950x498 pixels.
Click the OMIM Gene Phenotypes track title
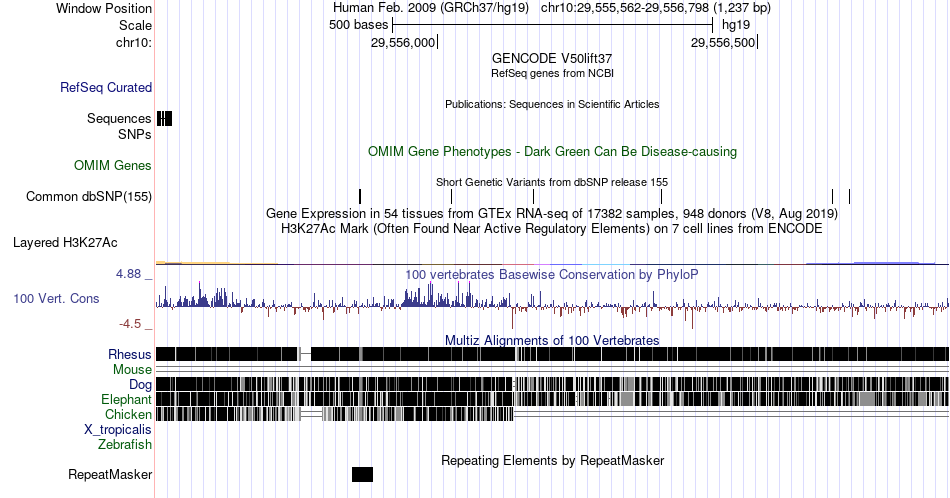click(x=552, y=151)
